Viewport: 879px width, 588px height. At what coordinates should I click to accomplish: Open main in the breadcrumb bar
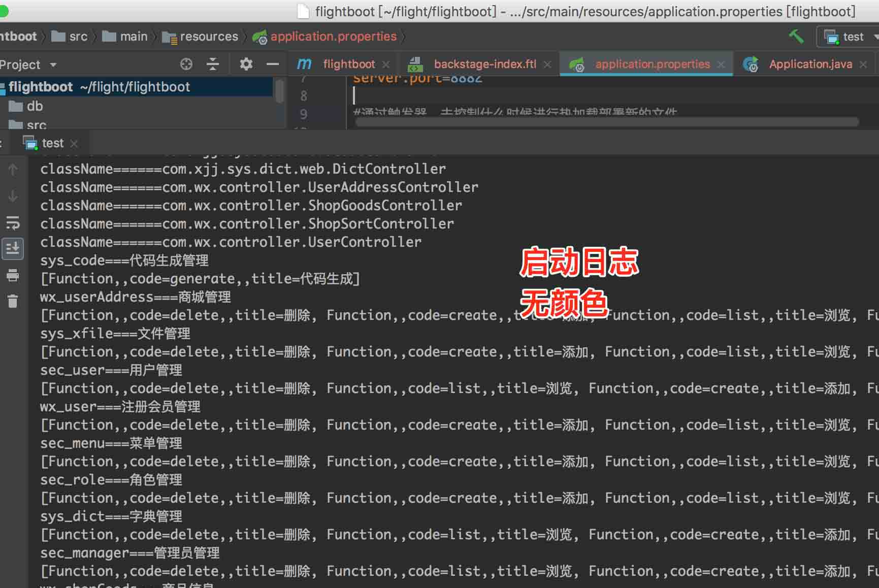134,36
